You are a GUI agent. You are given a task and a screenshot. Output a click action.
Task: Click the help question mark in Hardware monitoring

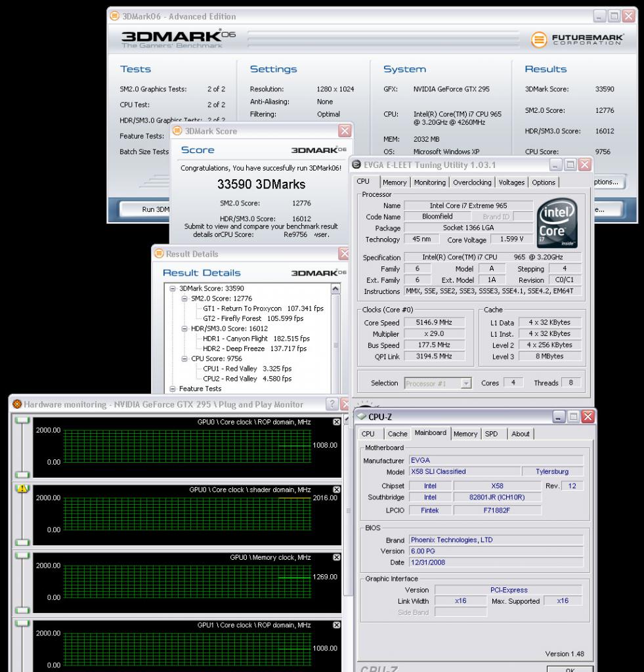click(332, 404)
